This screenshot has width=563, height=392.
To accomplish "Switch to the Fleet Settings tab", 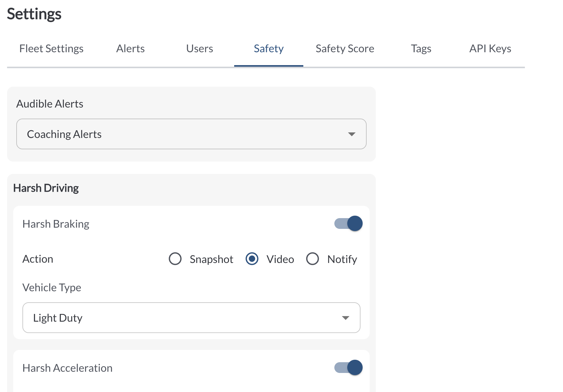I will [x=51, y=49].
